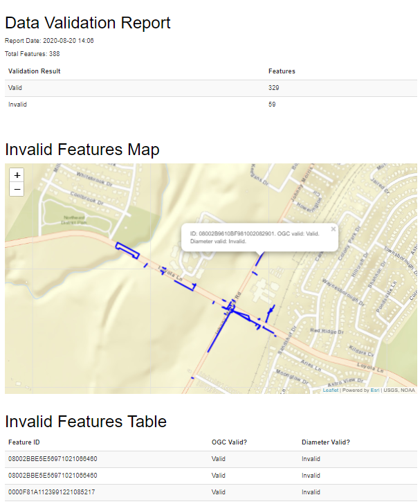This screenshot has width=420, height=504.
Task: Select the Invalid row in summary table
Action: coord(17,105)
